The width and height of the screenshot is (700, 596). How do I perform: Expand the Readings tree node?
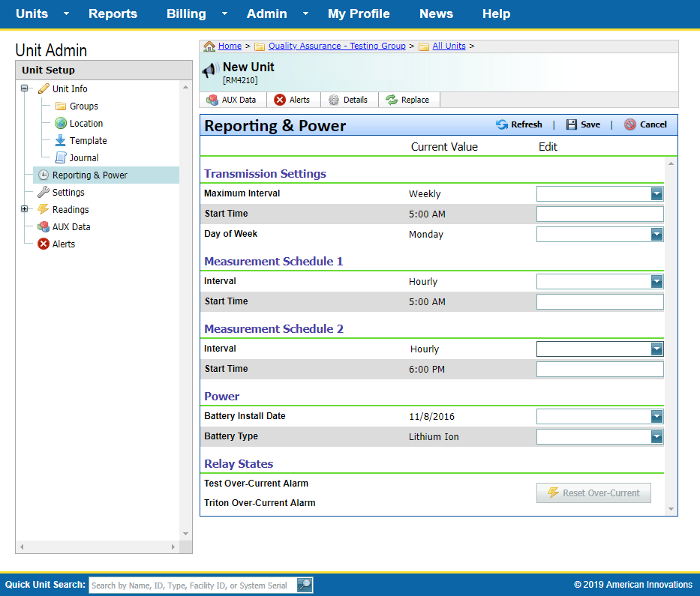click(25, 209)
